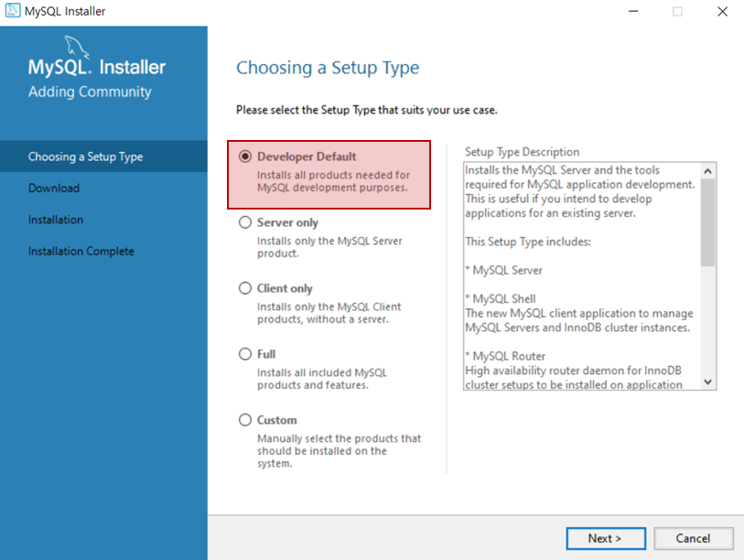Image resolution: width=744 pixels, height=560 pixels.
Task: Click 'Installs only the MySQL Server product.' text
Action: pos(329,247)
